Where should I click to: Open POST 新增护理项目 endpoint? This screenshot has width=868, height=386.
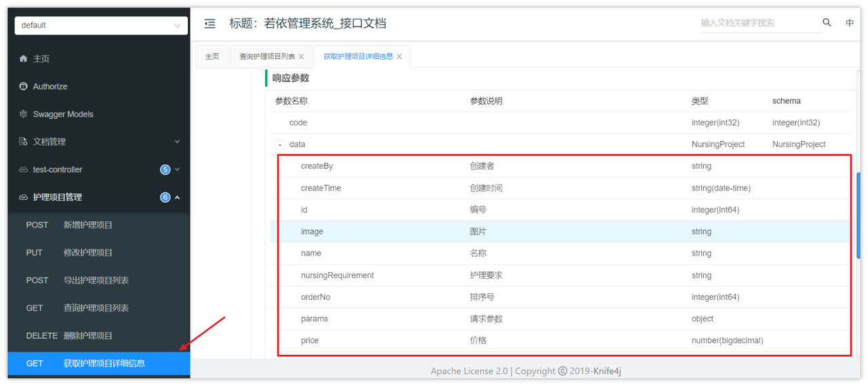(x=99, y=225)
